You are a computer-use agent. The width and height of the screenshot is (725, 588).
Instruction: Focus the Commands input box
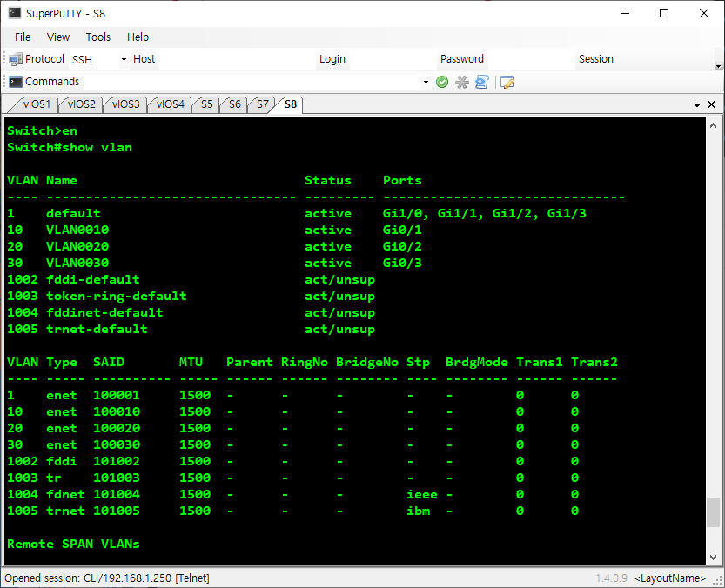[252, 83]
